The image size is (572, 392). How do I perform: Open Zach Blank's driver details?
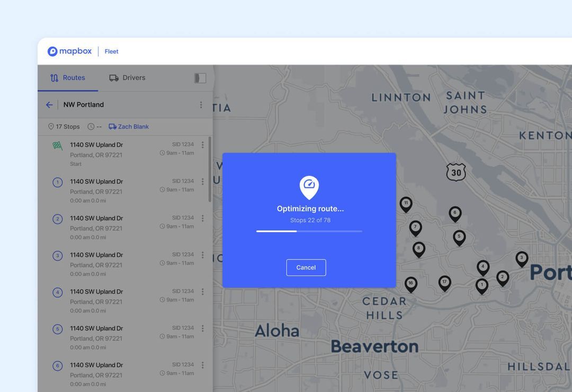tap(132, 126)
